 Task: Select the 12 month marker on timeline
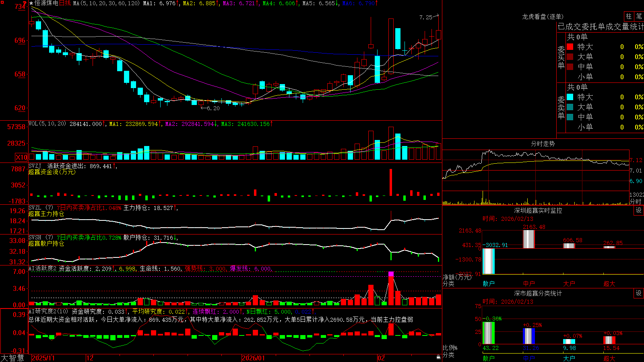pos(90,358)
